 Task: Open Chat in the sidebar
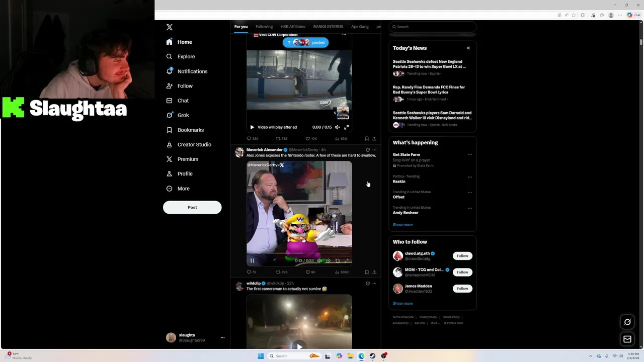[178, 101]
